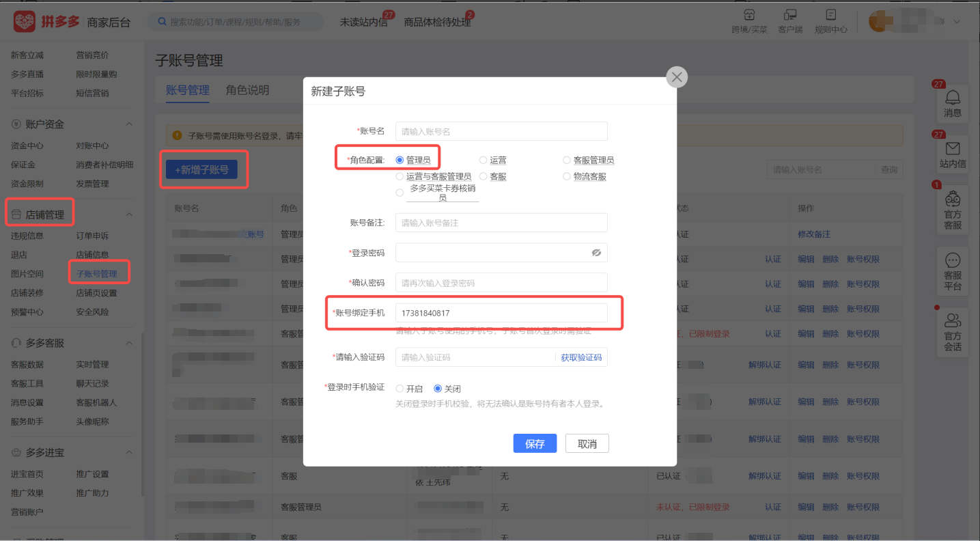Open 官方客服 robot icon
The width and height of the screenshot is (980, 541).
[953, 199]
